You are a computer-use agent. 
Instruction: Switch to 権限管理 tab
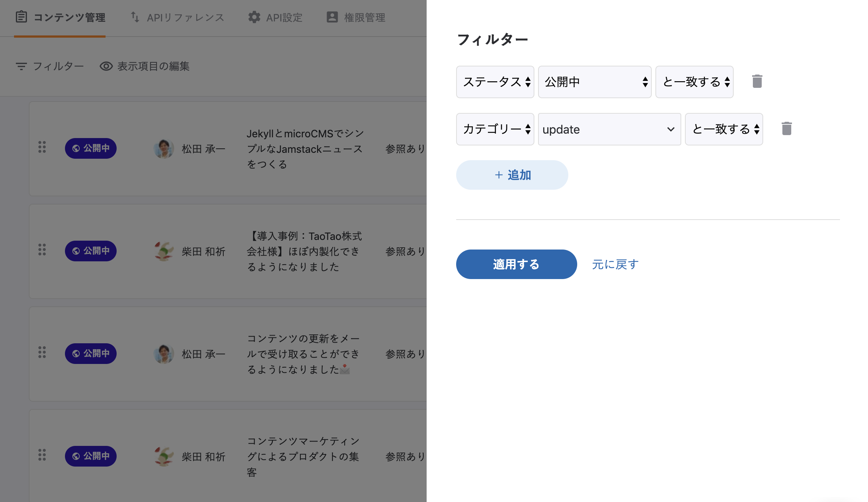pyautogui.click(x=356, y=17)
